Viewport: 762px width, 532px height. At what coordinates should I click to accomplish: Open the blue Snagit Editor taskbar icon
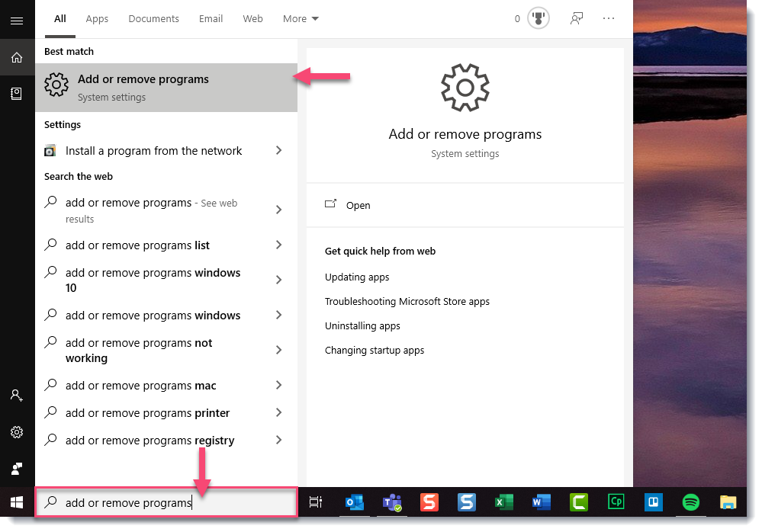tap(467, 502)
